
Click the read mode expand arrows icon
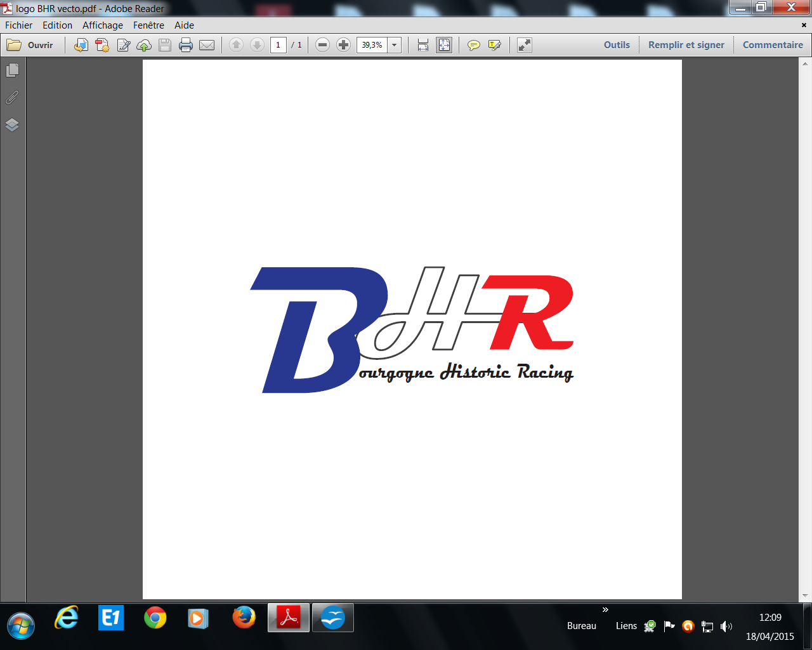tap(525, 45)
